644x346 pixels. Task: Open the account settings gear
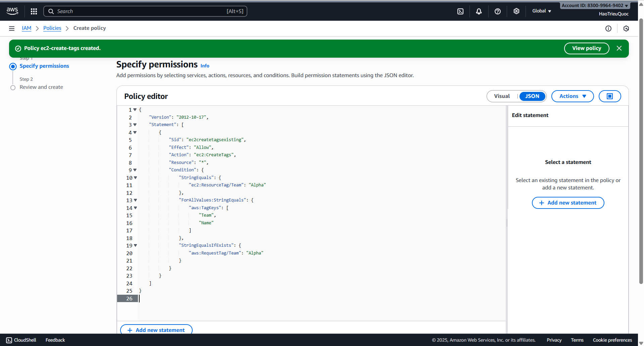(516, 11)
